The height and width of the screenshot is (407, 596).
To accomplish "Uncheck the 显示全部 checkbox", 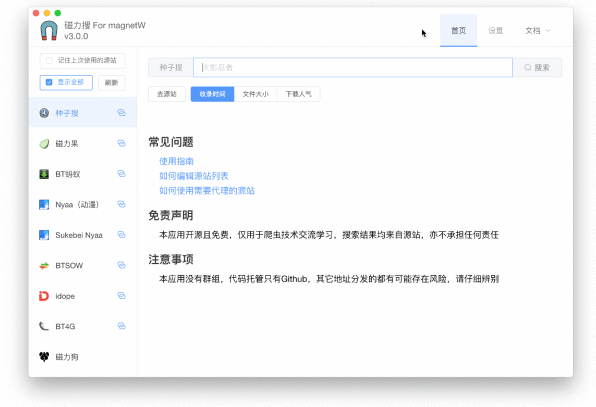I will pyautogui.click(x=49, y=82).
